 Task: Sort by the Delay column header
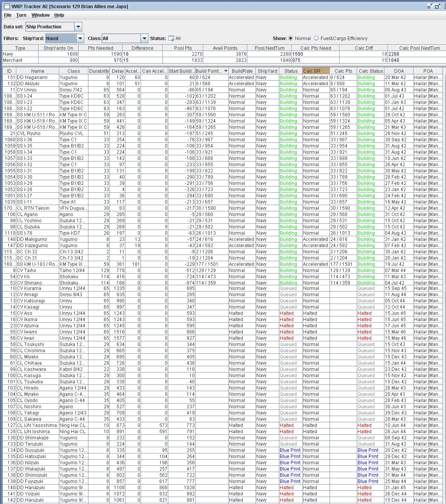tap(118, 71)
